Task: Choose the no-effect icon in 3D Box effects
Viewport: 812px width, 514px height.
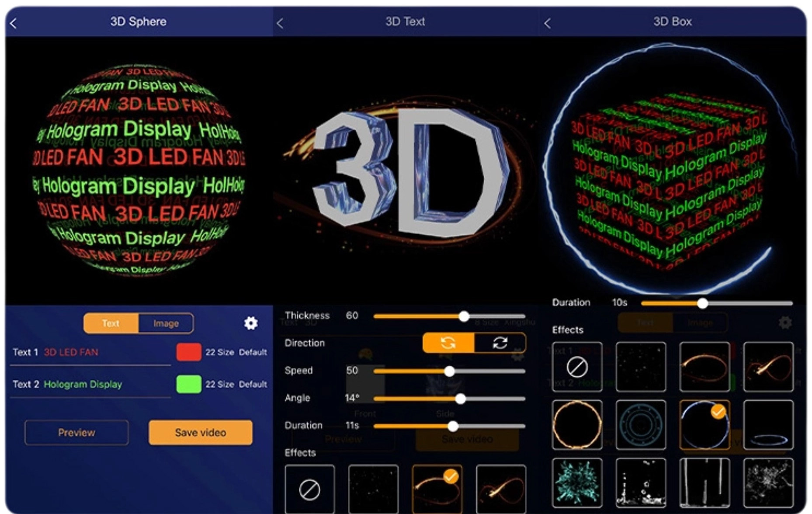Action: [x=576, y=367]
